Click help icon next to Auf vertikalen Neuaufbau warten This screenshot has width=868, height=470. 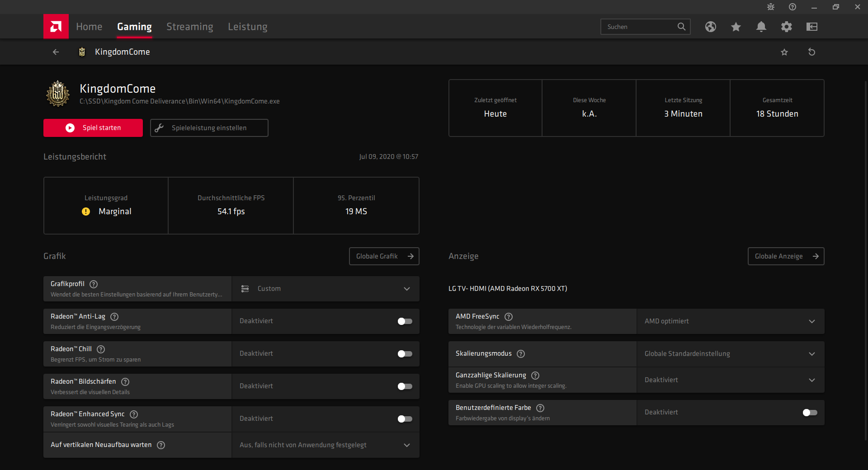161,445
